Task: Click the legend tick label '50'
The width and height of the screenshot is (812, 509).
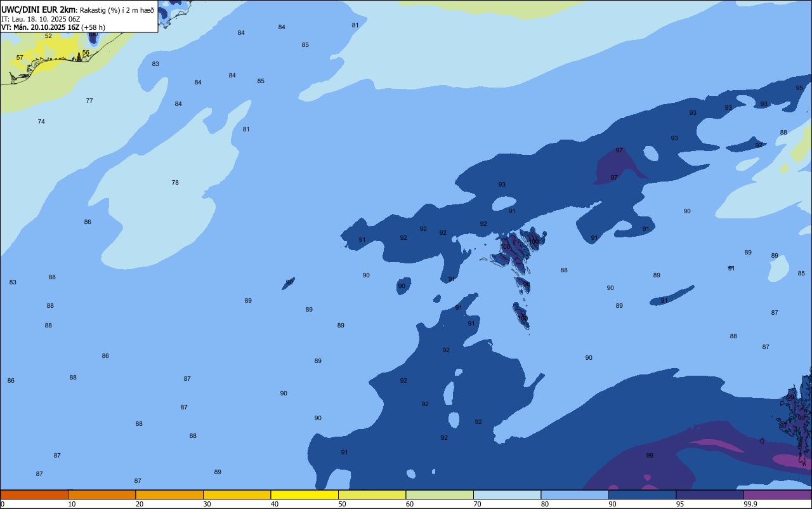Action: pyautogui.click(x=342, y=504)
